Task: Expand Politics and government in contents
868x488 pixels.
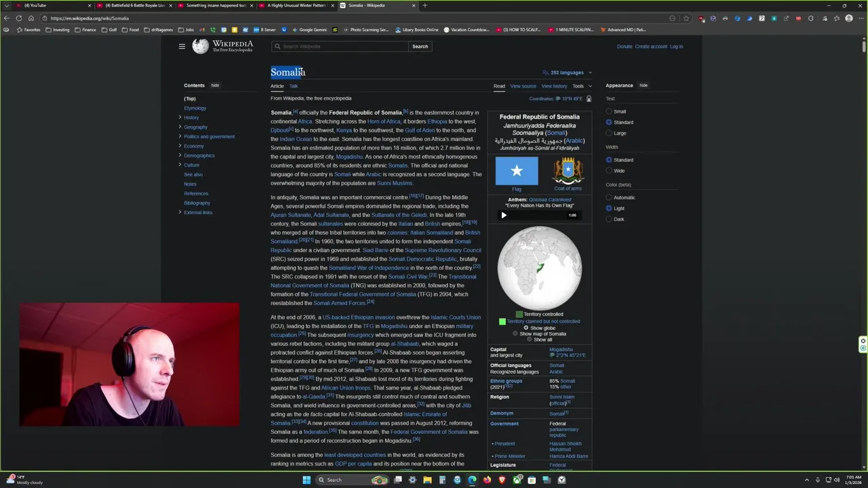Action: coord(180,136)
